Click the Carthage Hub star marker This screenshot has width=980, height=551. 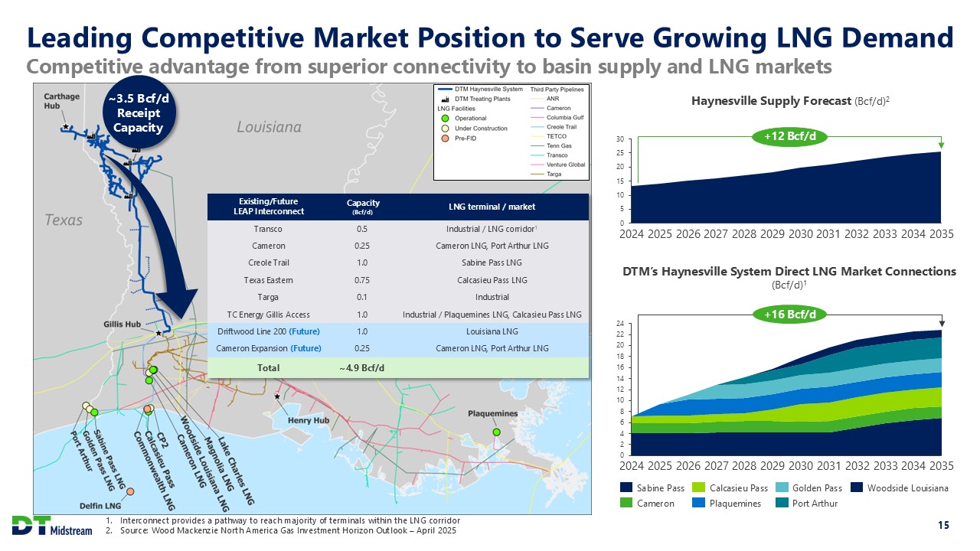pos(67,126)
